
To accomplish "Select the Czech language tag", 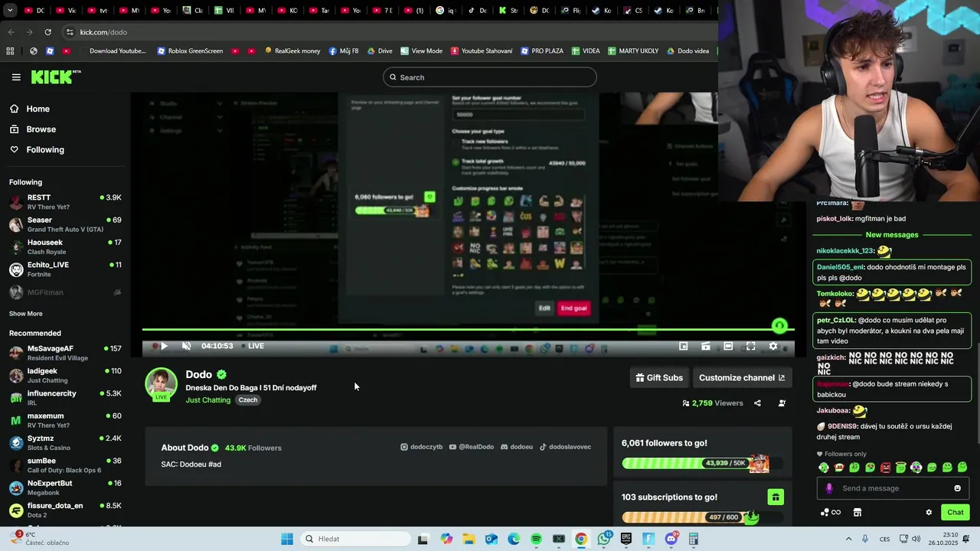I will [x=247, y=400].
